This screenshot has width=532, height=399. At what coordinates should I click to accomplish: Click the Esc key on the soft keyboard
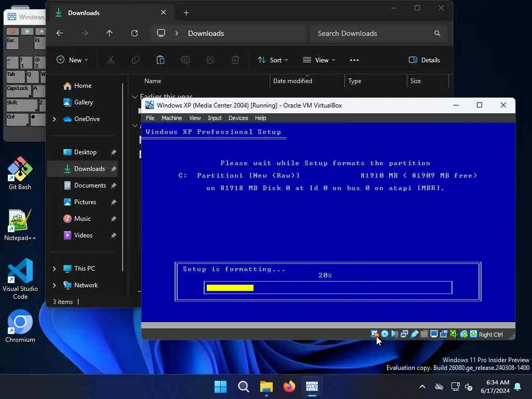pyautogui.click(x=13, y=43)
